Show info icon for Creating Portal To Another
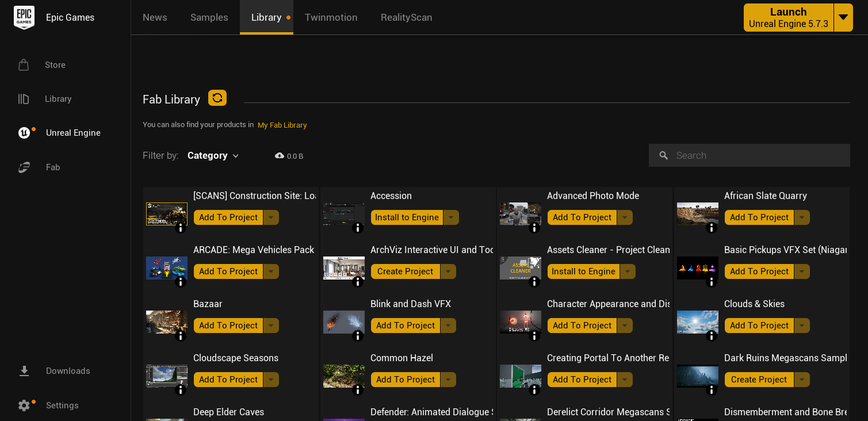The height and width of the screenshot is (421, 868). 534,390
